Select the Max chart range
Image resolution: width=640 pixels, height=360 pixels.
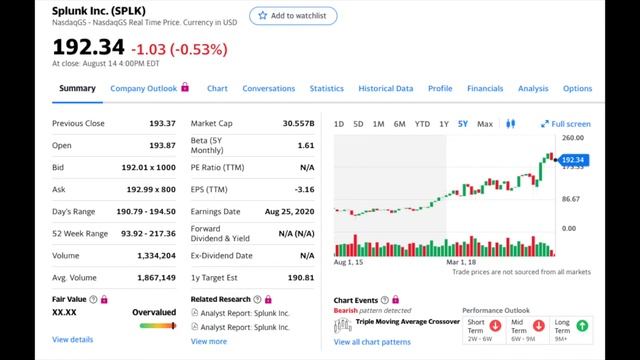[x=485, y=124]
